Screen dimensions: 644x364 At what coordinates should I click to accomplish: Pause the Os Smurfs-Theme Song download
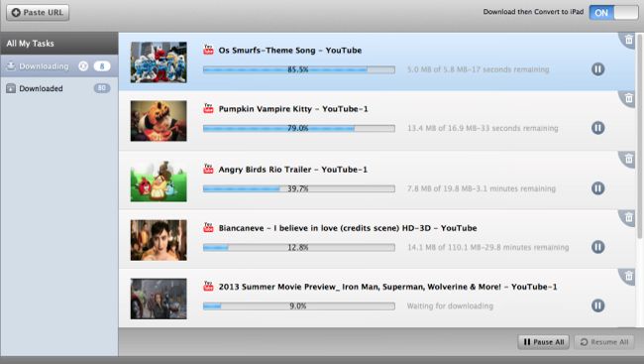[x=598, y=69]
